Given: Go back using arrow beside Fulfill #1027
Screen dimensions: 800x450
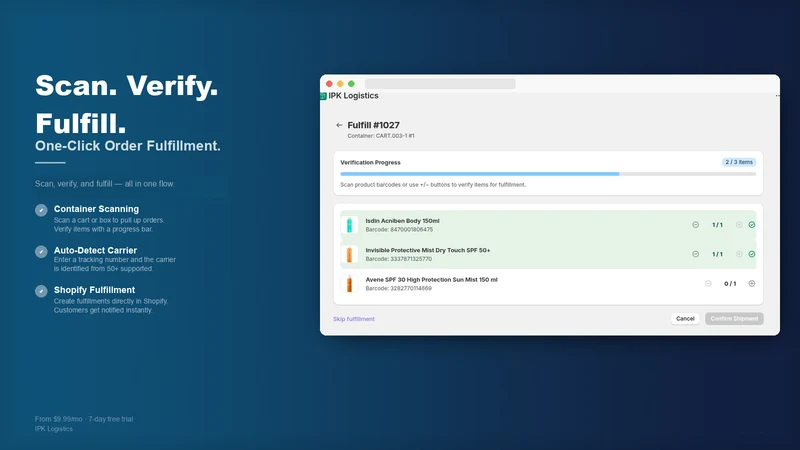Looking at the screenshot, I should point(339,125).
